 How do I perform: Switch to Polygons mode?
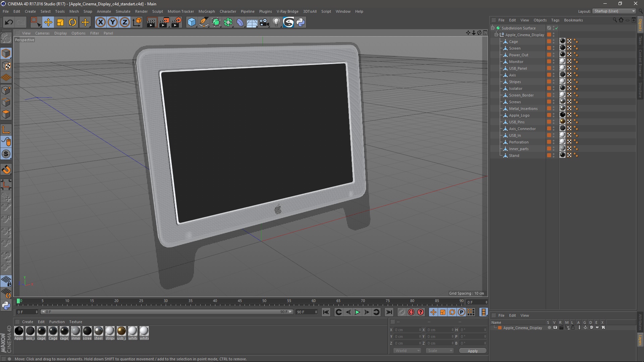[6, 114]
